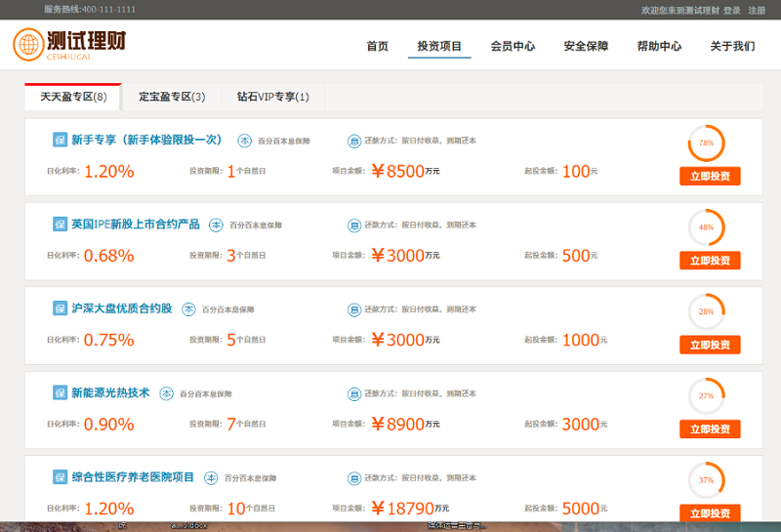
Task: Click the 注册 link in the top bar
Action: pyautogui.click(x=757, y=10)
